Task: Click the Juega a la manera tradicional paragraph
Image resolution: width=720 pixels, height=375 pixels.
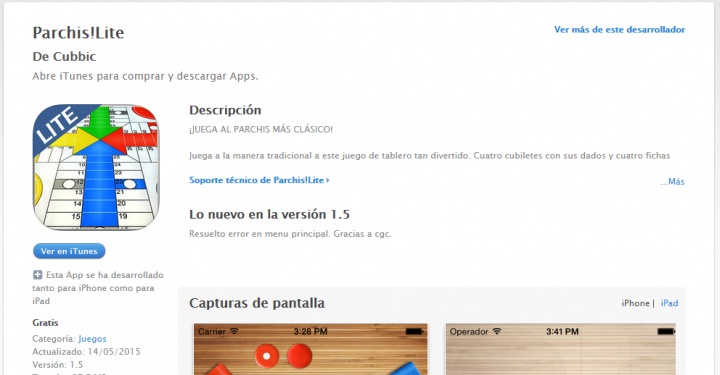Action: pyautogui.click(x=429, y=156)
